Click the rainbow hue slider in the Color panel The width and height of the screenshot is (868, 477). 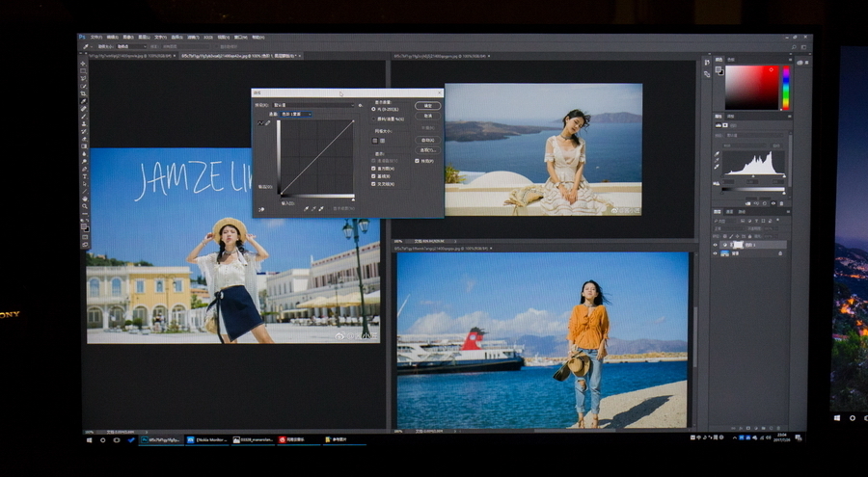coord(786,88)
